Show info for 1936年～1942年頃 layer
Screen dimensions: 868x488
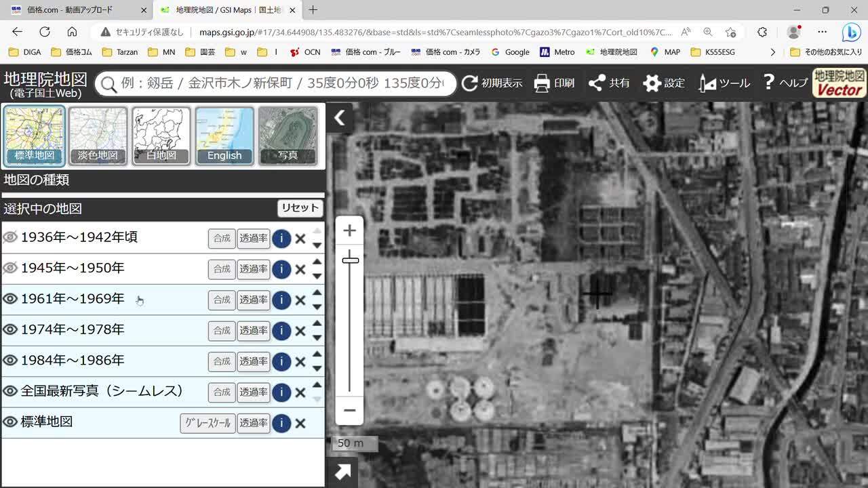point(281,239)
